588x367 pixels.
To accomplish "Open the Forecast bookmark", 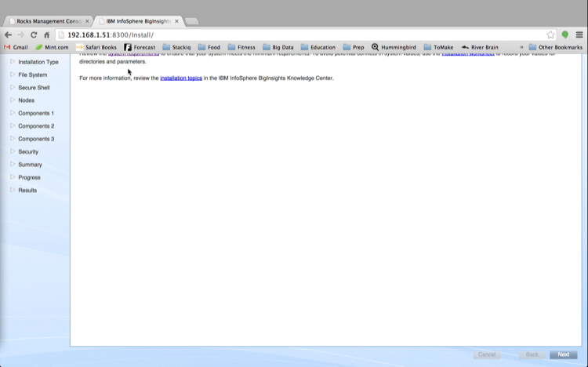I will click(x=140, y=47).
